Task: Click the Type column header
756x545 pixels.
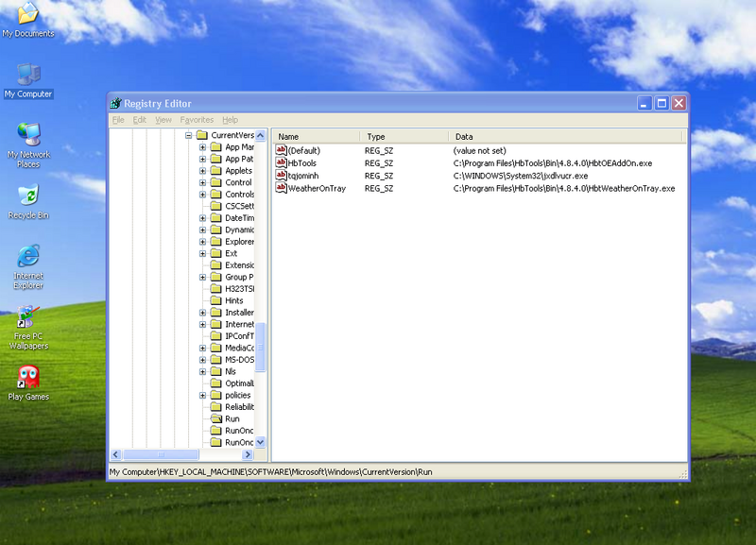Action: (x=404, y=136)
